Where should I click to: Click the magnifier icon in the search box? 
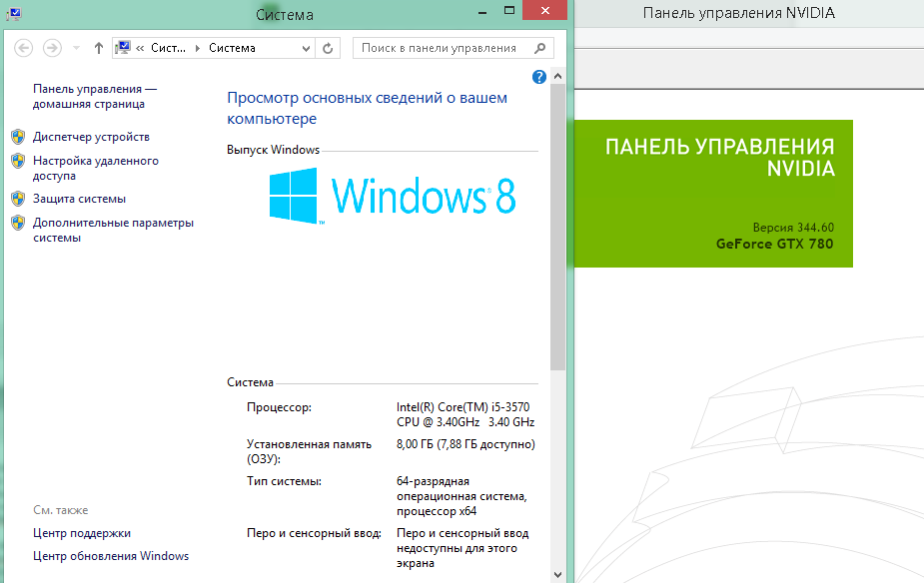(x=540, y=48)
